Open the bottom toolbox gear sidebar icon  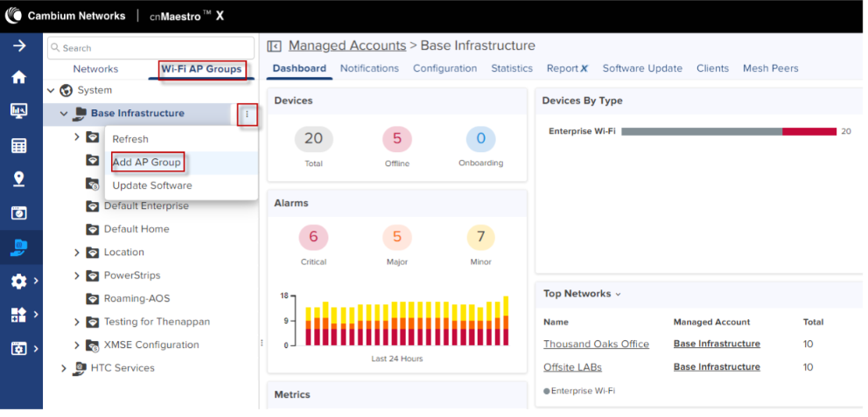coord(19,349)
